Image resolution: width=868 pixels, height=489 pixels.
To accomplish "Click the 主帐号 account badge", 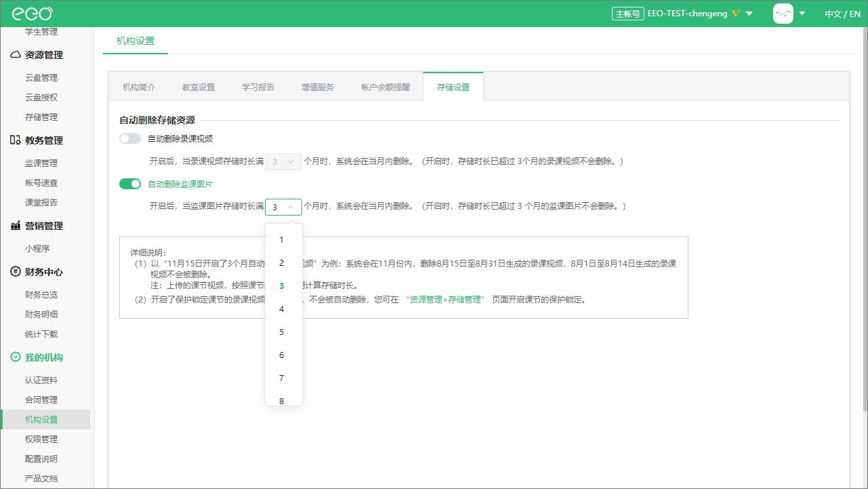I will 627,14.
